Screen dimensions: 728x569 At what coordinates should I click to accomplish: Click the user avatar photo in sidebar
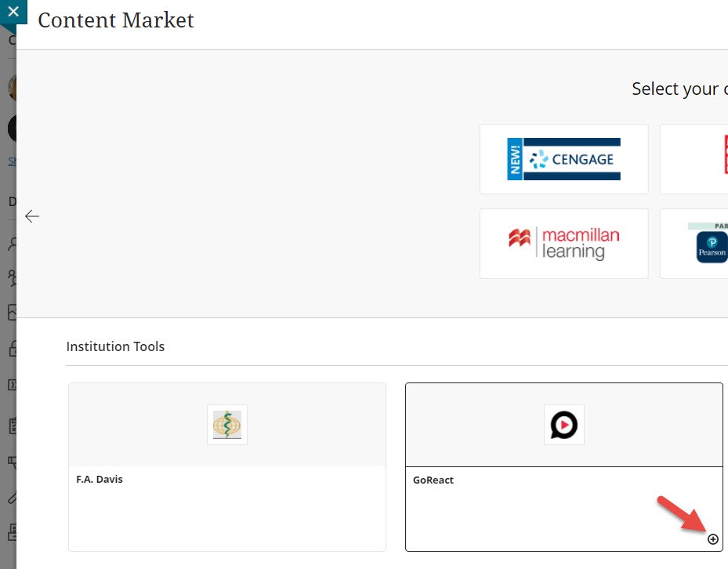pos(12,88)
